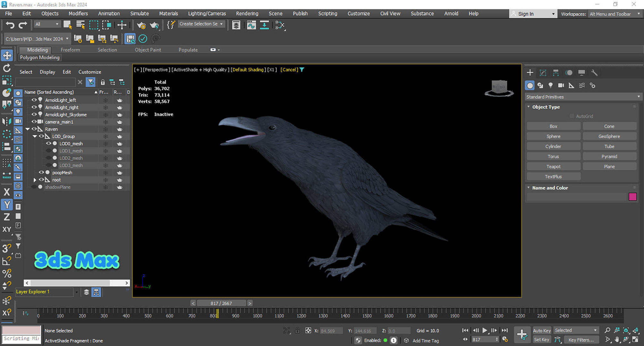Screen dimensions: 644x346
Task: Open the Curve Editor icon
Action: click(251, 25)
